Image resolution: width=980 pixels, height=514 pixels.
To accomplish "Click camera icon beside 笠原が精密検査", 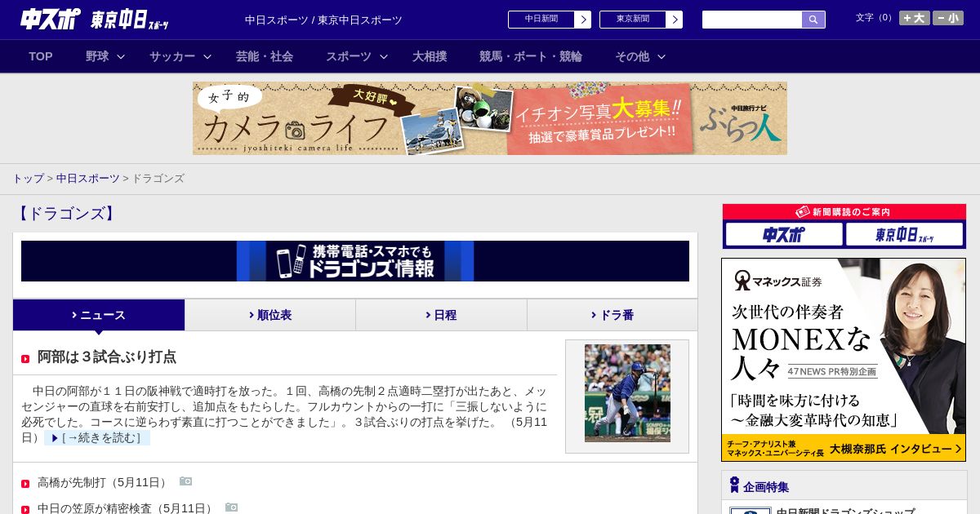I will 232,507.
